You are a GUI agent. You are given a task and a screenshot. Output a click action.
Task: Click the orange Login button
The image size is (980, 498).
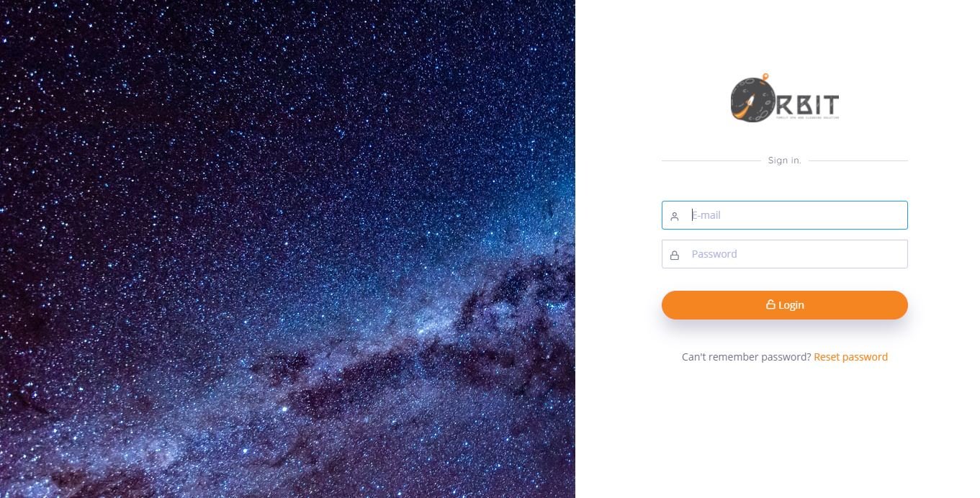785,305
